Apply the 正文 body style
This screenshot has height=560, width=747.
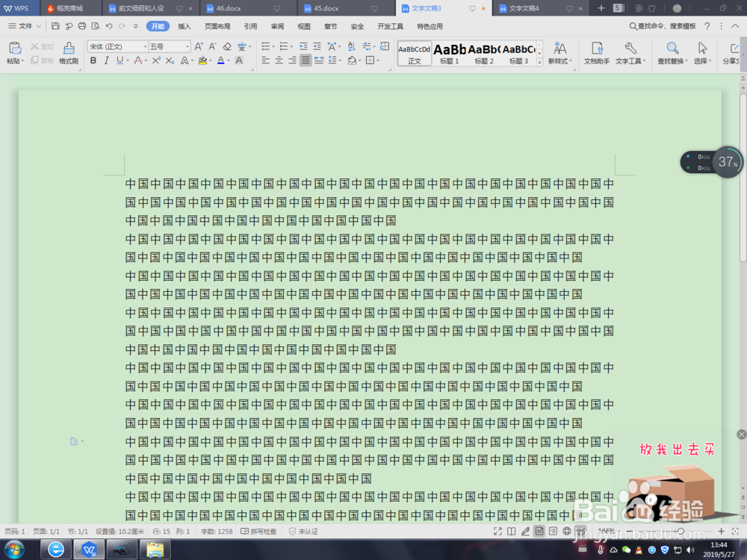(x=415, y=53)
